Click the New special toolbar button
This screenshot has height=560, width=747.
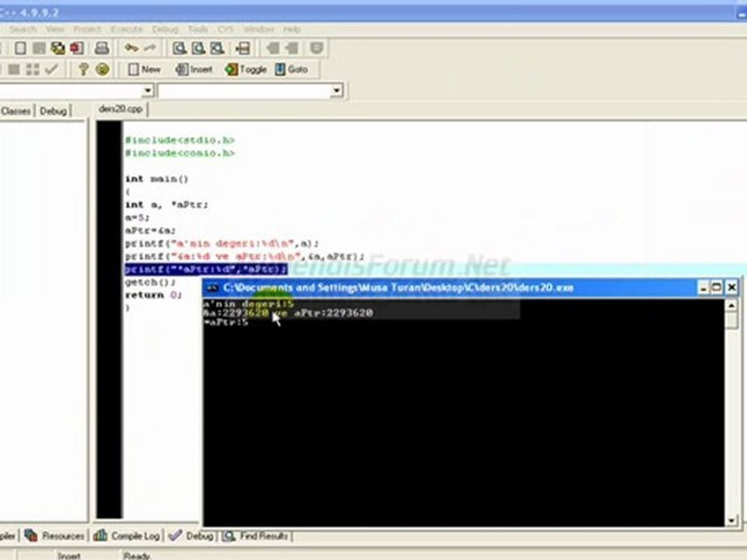145,69
